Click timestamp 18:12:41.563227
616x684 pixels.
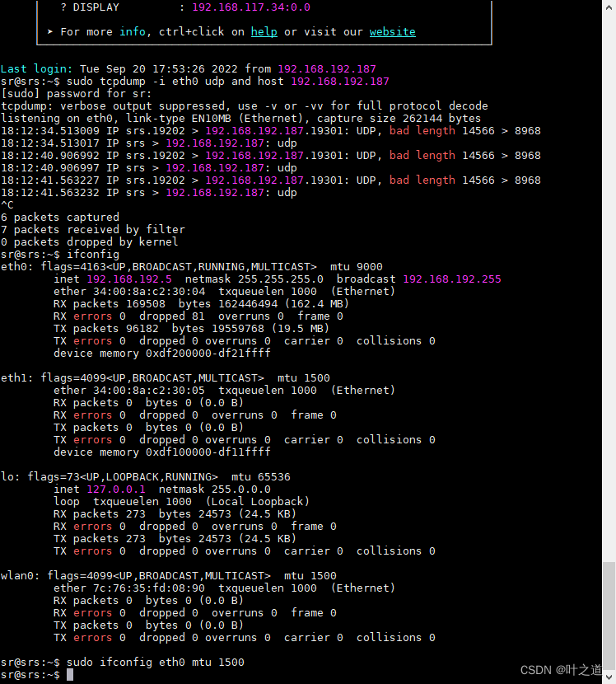point(50,180)
